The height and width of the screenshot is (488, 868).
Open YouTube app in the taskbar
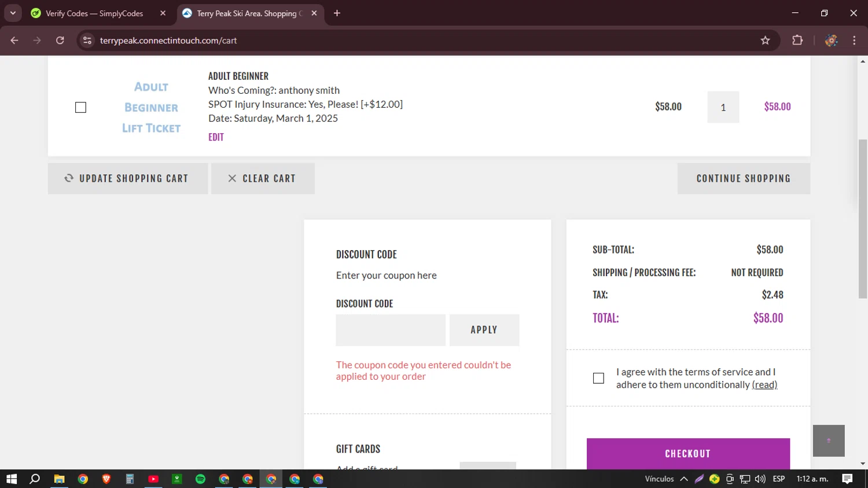tap(153, 479)
